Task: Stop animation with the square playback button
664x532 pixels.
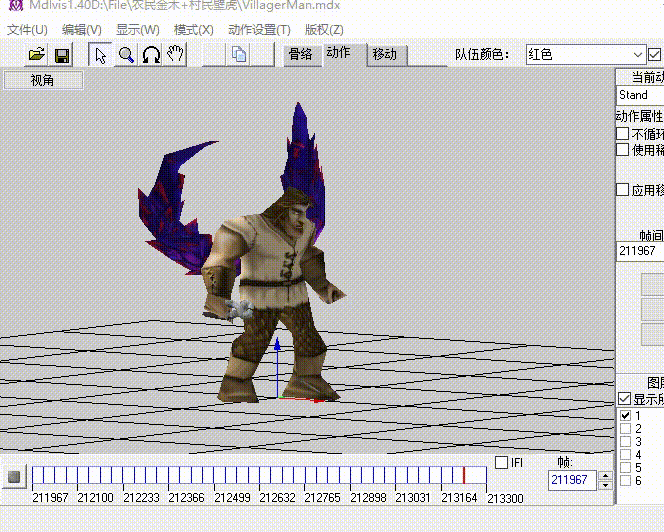Action: (14, 477)
